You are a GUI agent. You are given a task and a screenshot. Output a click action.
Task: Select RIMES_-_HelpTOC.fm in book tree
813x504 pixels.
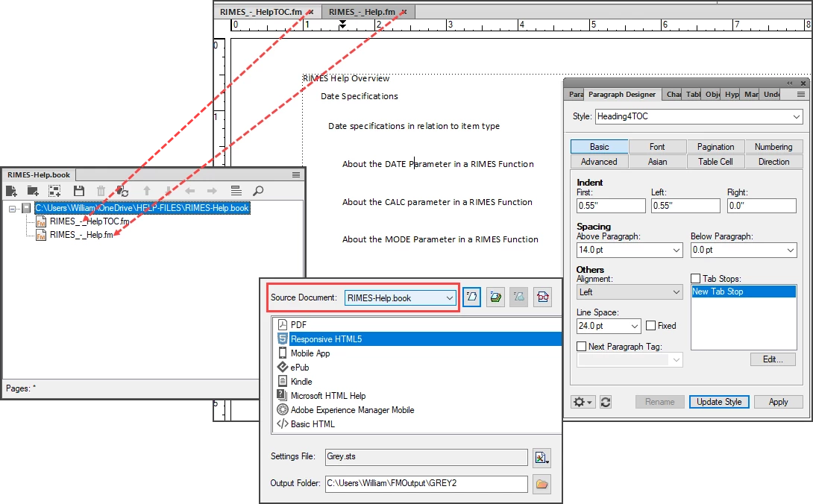(90, 221)
